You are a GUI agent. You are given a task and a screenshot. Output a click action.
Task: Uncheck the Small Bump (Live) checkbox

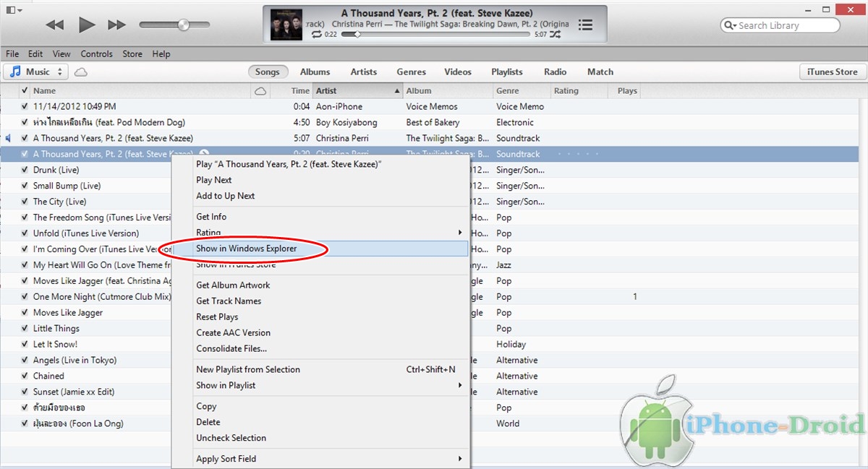pos(25,186)
